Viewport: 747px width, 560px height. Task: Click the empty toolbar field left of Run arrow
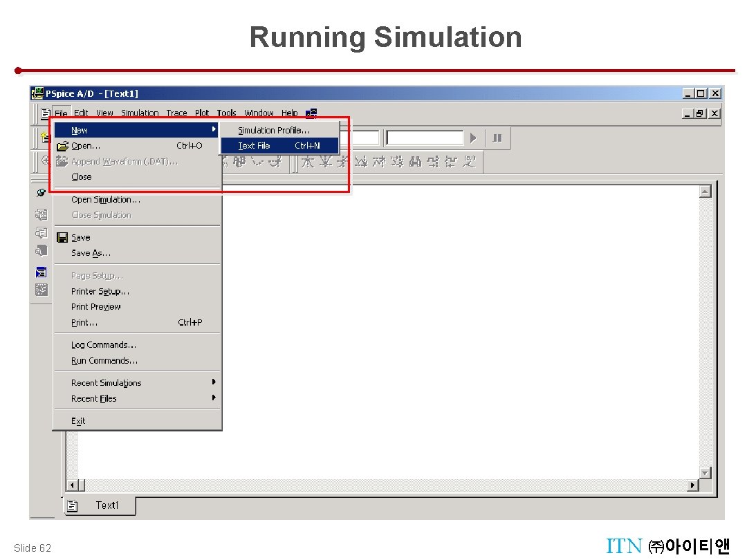(425, 138)
